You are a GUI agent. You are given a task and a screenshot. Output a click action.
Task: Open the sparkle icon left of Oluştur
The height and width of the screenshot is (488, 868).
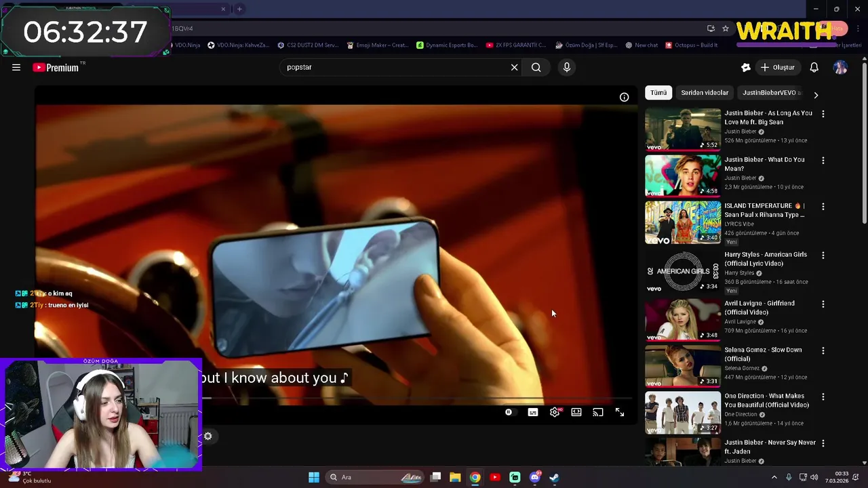pos(746,67)
